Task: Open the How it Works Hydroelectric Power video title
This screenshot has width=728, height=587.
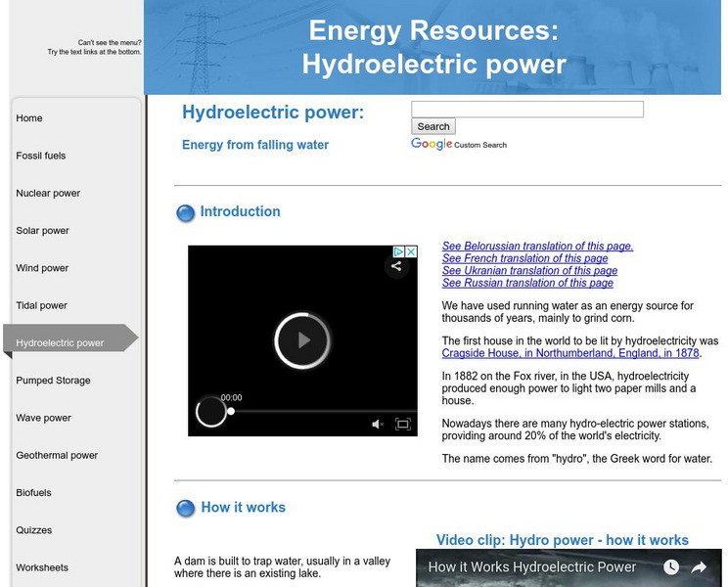Action: (532, 566)
